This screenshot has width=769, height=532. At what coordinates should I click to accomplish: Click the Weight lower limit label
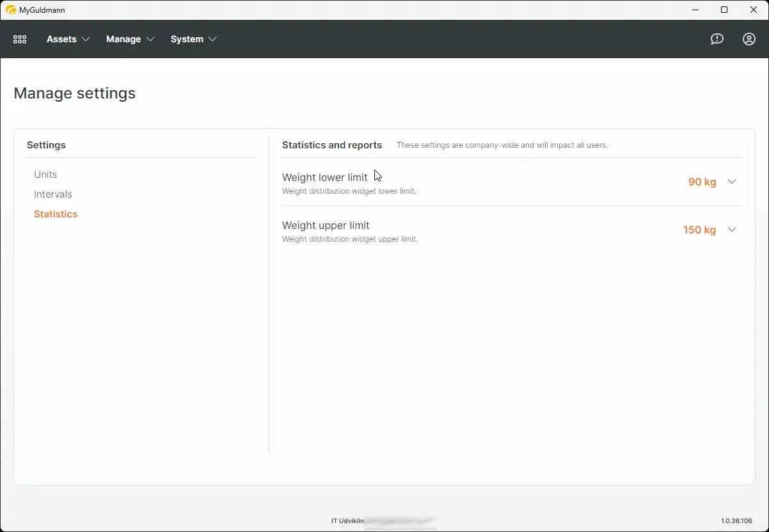tap(324, 177)
